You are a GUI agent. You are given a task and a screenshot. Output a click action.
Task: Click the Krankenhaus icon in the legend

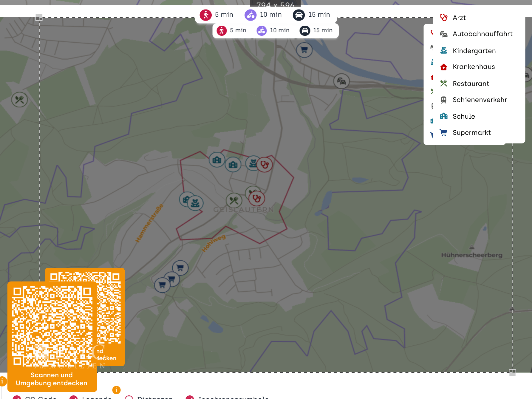[443, 67]
